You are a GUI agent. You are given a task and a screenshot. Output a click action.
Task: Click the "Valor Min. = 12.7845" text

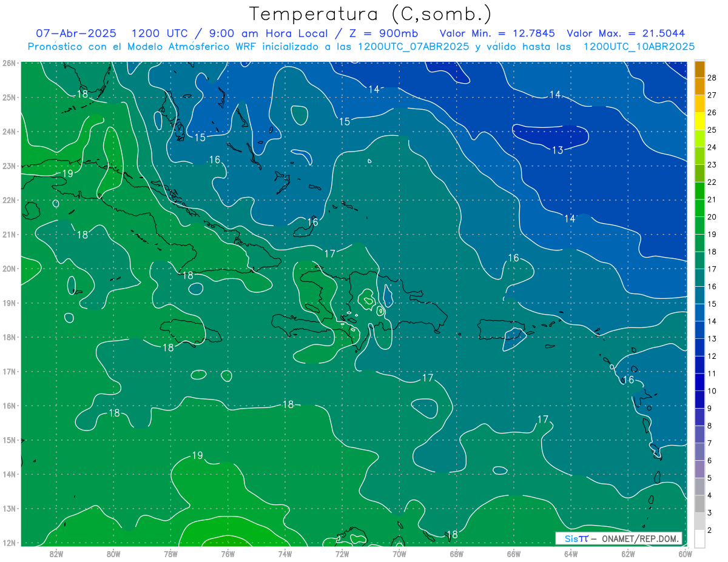pos(498,33)
